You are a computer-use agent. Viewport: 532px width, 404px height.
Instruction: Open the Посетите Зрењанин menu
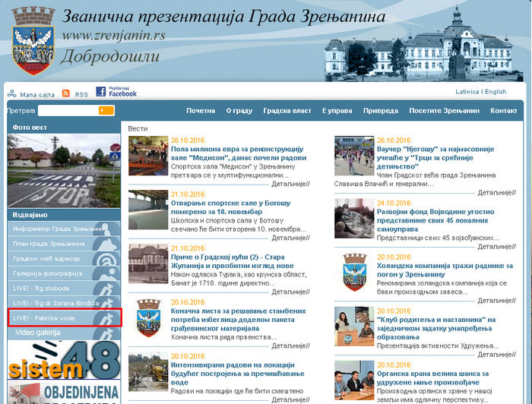(444, 110)
